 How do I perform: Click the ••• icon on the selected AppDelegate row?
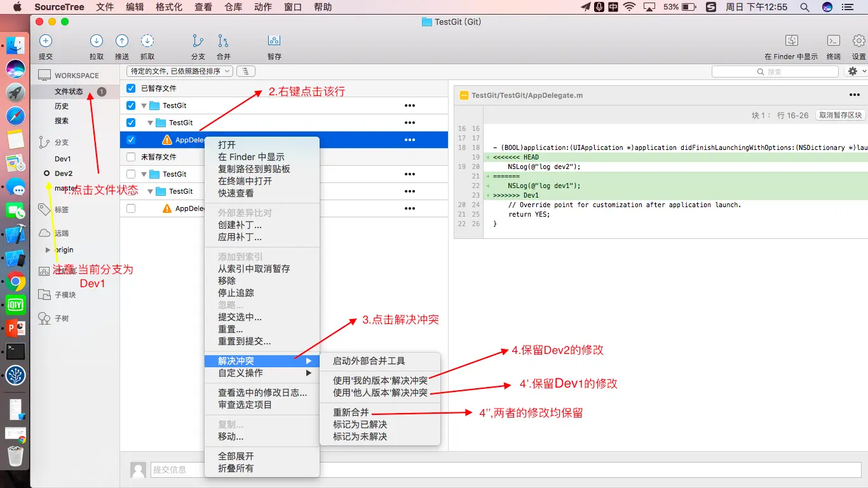[x=410, y=140]
